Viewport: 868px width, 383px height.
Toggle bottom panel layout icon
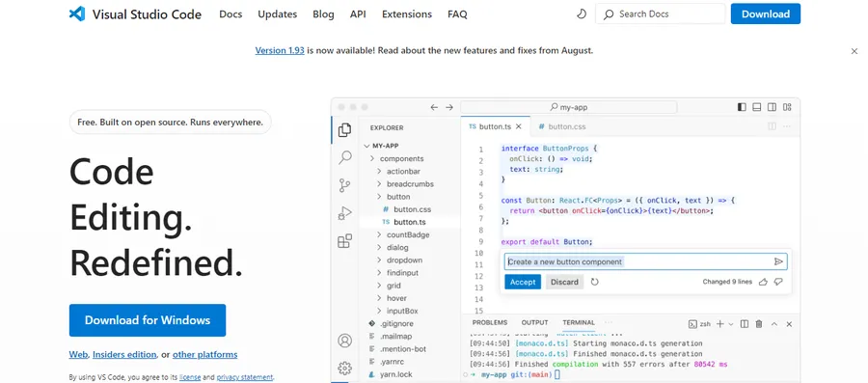tap(757, 107)
